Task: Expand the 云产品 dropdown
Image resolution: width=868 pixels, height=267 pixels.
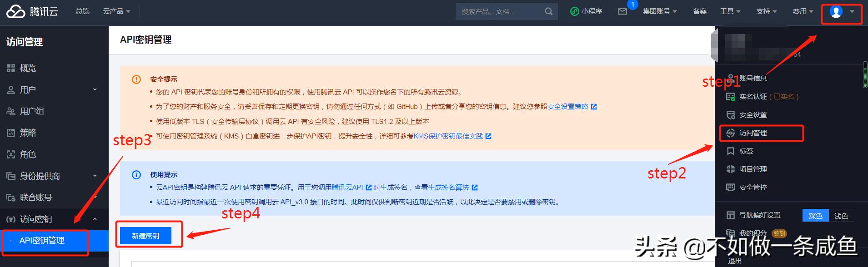Action: tap(117, 11)
